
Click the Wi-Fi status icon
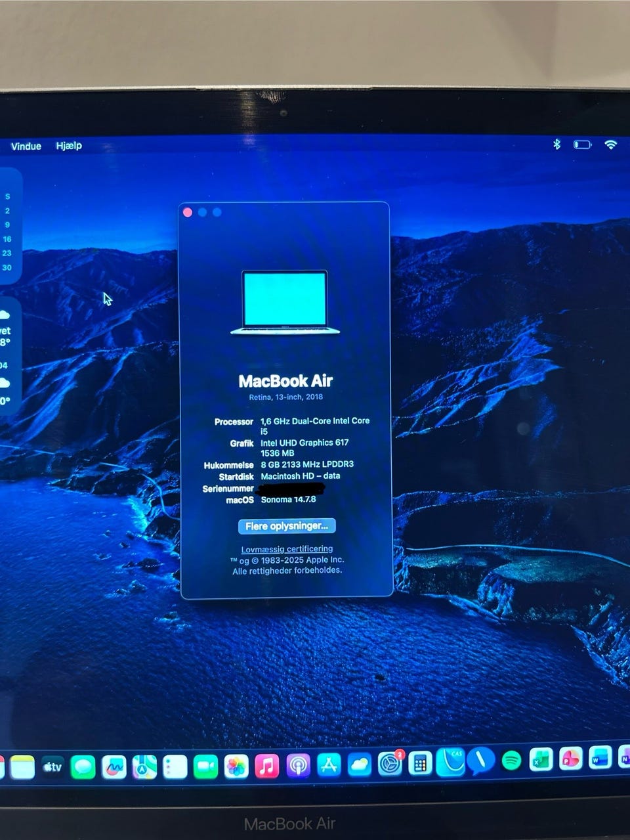(x=611, y=144)
